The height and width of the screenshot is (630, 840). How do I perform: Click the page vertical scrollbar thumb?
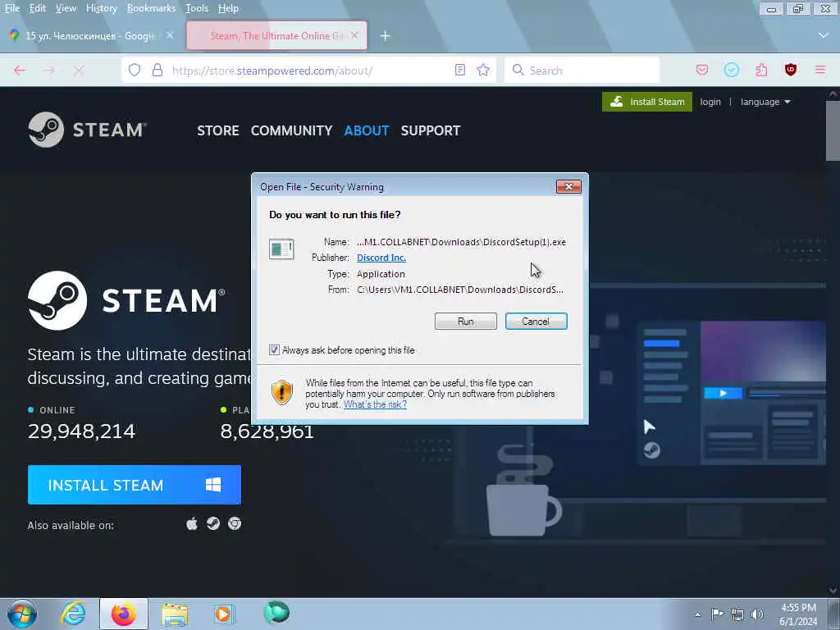tap(833, 130)
